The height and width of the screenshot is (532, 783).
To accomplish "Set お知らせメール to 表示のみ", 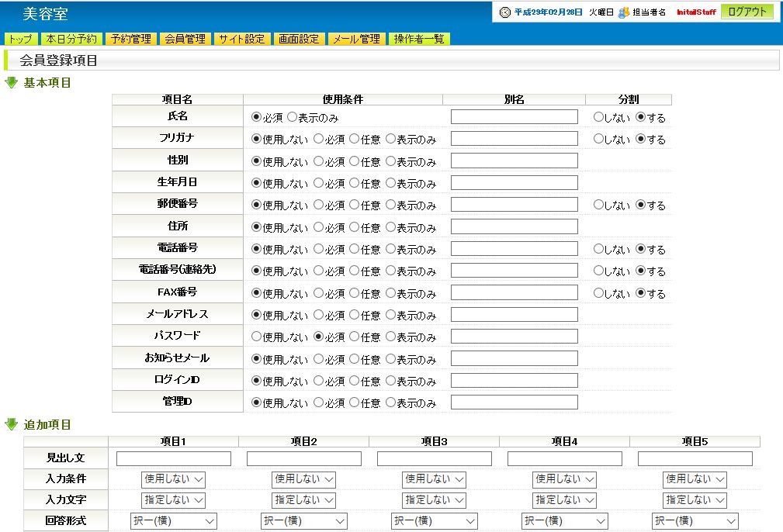I will (390, 359).
